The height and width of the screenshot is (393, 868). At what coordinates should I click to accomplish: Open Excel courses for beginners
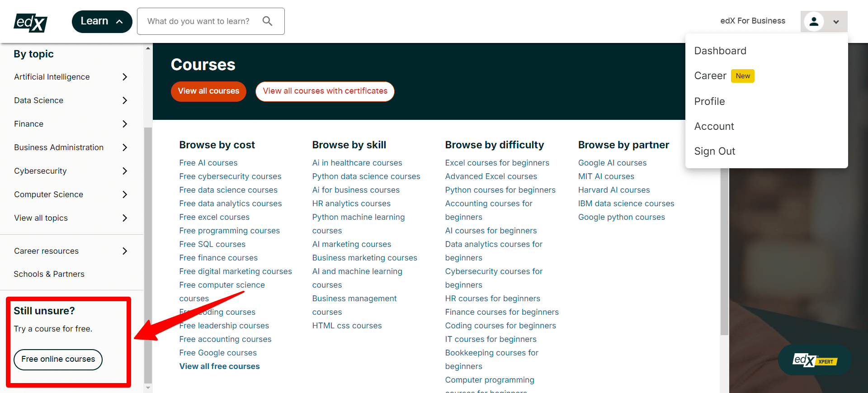tap(497, 163)
